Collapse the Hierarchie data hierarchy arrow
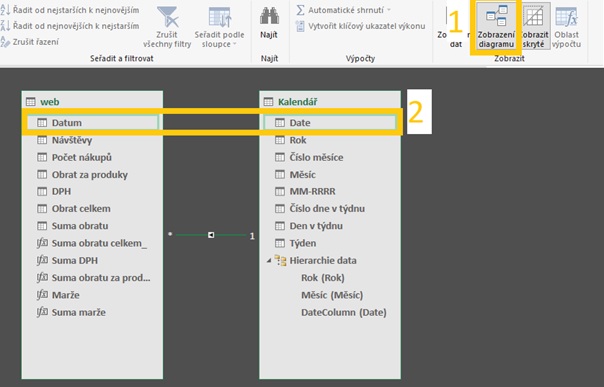604x387 pixels. pos(269,261)
